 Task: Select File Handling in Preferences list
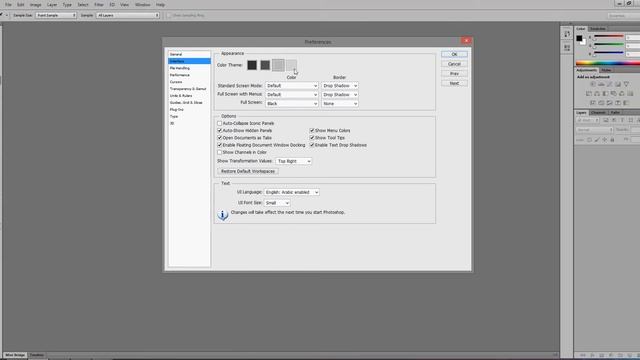point(180,68)
